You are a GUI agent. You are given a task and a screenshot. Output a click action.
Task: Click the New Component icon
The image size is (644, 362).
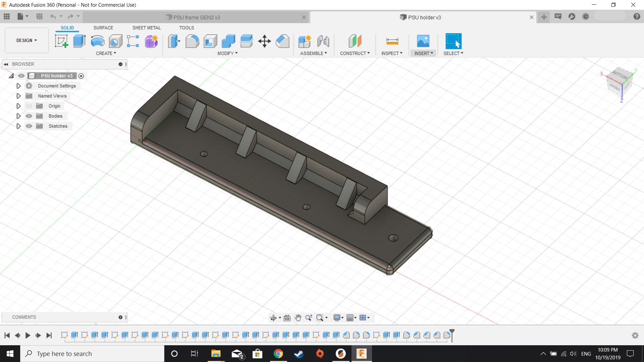click(305, 41)
